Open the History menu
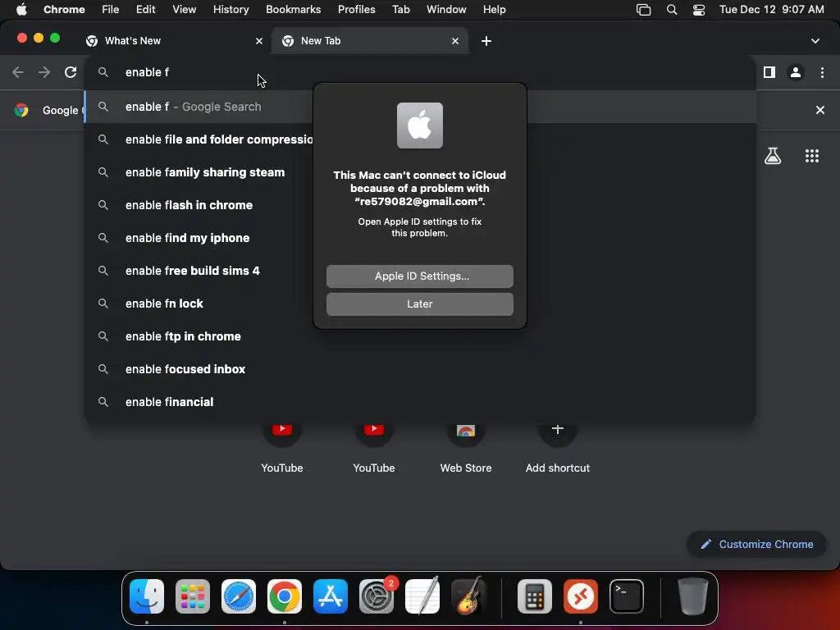Screen dimensions: 840x630 (231, 10)
